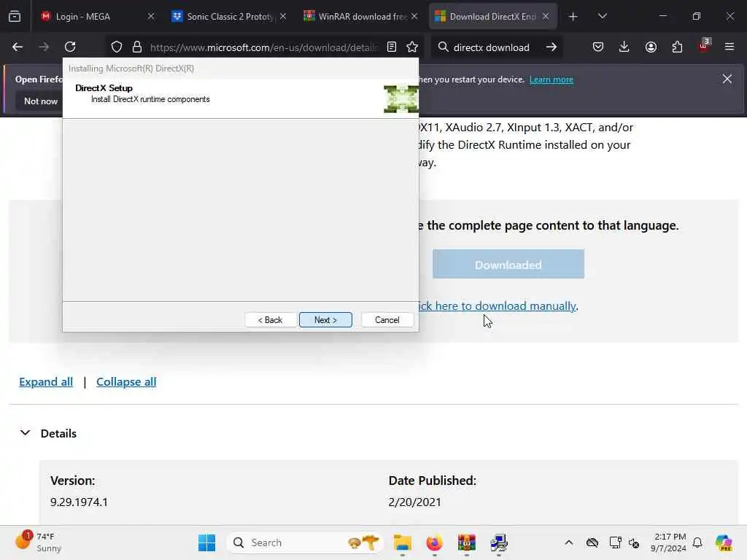The height and width of the screenshot is (560, 747).
Task: Cancel the DirectX Setup installer
Action: pyautogui.click(x=387, y=320)
